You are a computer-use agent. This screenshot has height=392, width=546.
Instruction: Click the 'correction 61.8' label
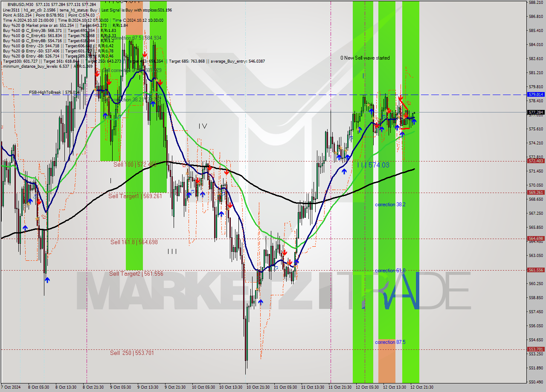(390, 271)
